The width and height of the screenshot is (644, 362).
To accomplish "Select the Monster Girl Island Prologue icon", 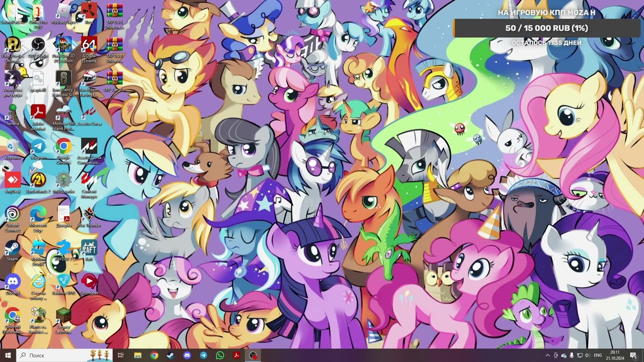I will pyautogui.click(x=63, y=117).
